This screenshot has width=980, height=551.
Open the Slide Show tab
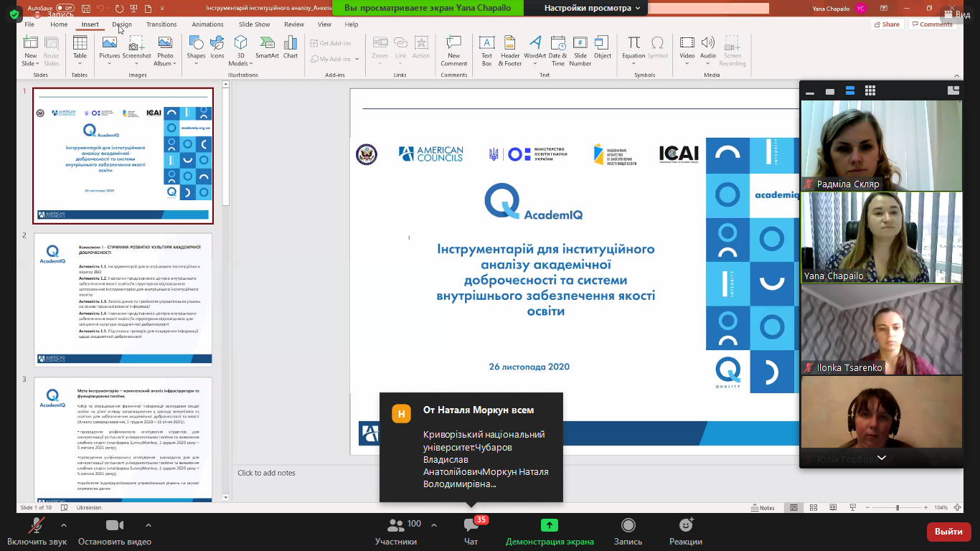pos(254,24)
